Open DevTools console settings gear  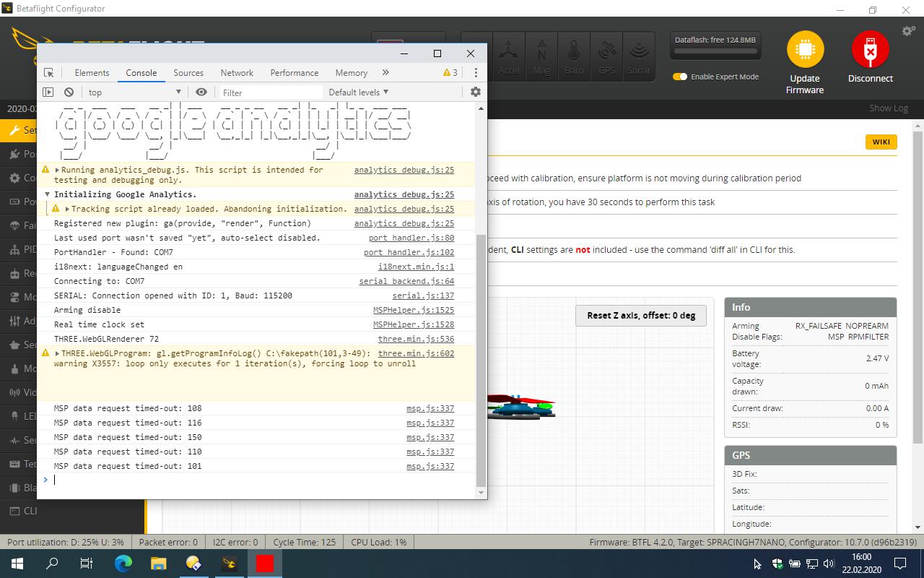475,92
